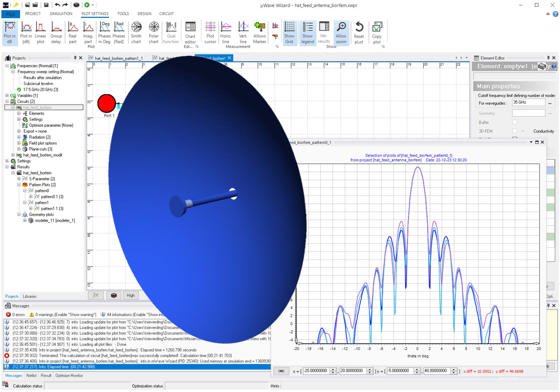The image size is (560, 392).
Task: Click the High quality button
Action: coord(131,295)
